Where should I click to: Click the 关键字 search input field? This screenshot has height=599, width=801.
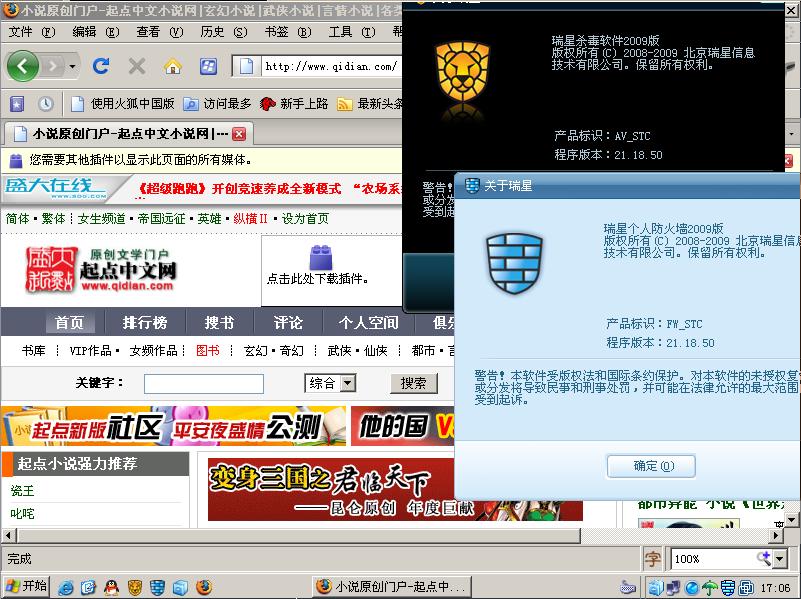click(204, 384)
